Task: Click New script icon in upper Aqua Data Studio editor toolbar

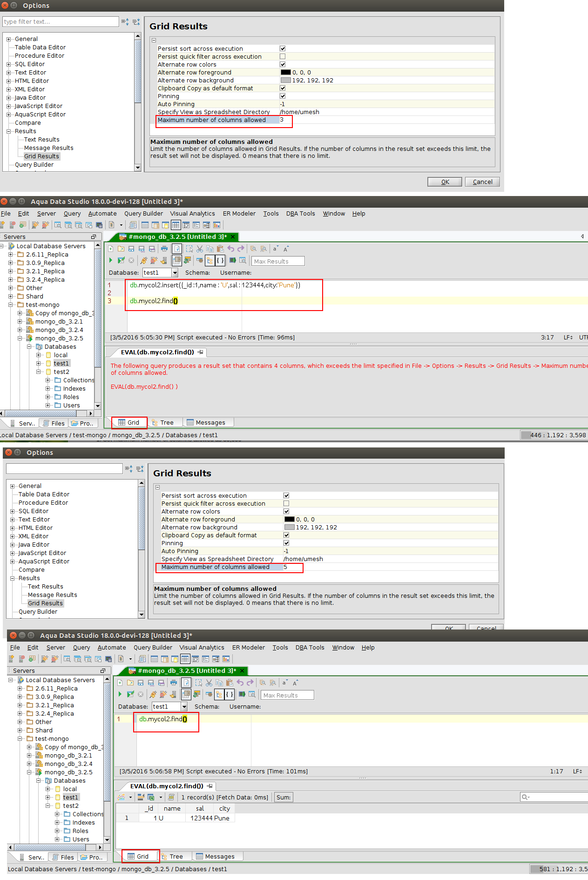Action: pos(111,249)
